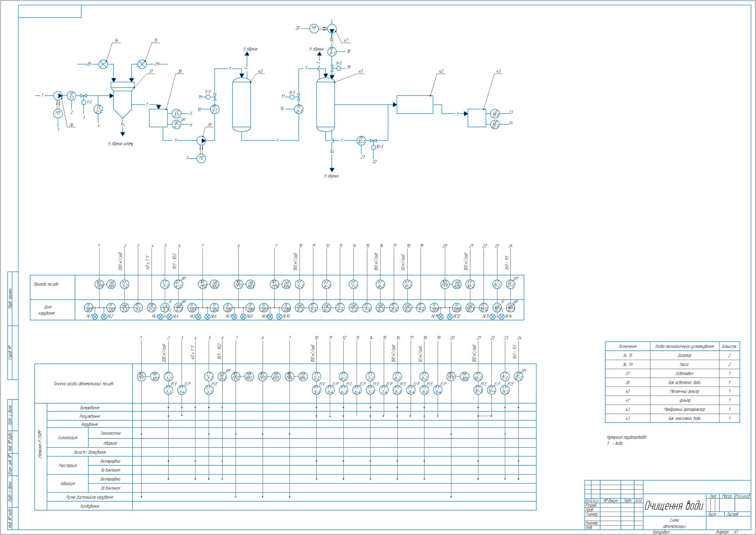Viewport: 756px width, 535px height.
Task: Select the pump symbol labeled 39
Action: tap(201, 140)
